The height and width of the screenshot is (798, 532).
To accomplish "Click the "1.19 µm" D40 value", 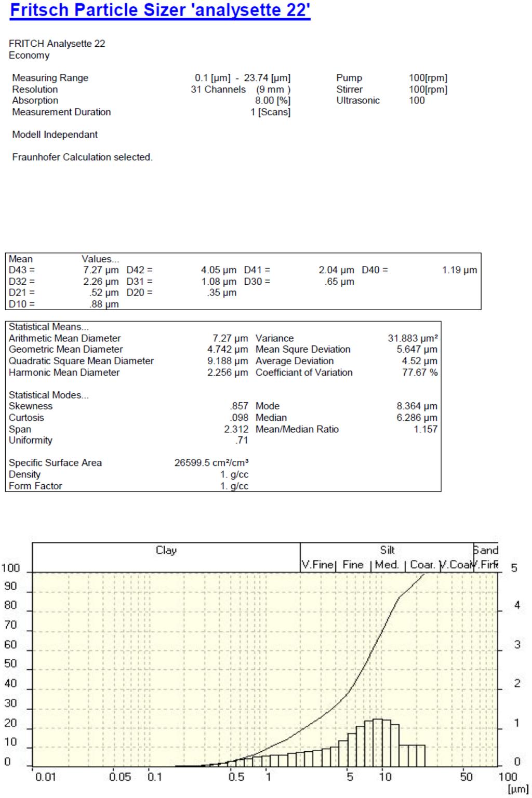I will click(x=460, y=270).
